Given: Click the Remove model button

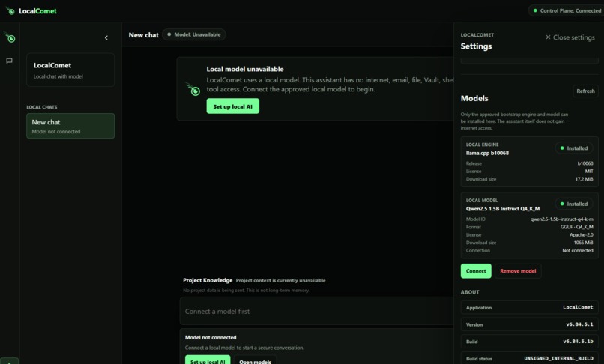Looking at the screenshot, I should point(518,271).
